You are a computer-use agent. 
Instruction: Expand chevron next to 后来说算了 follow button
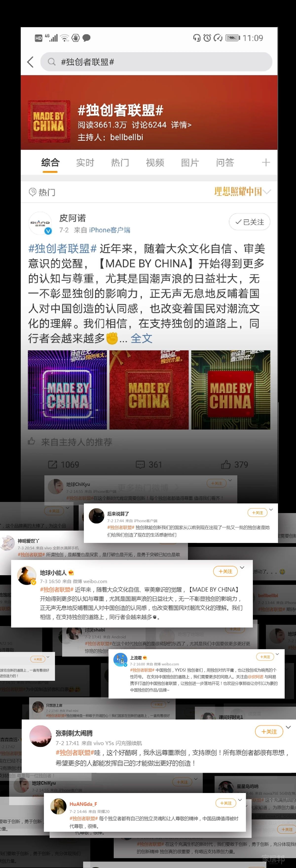pos(271,510)
